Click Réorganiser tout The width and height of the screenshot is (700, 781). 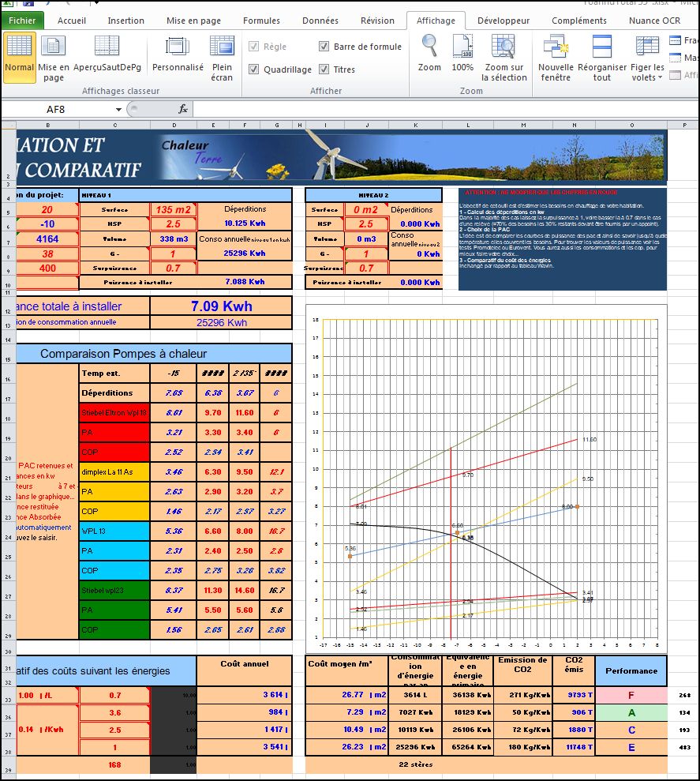[x=602, y=58]
